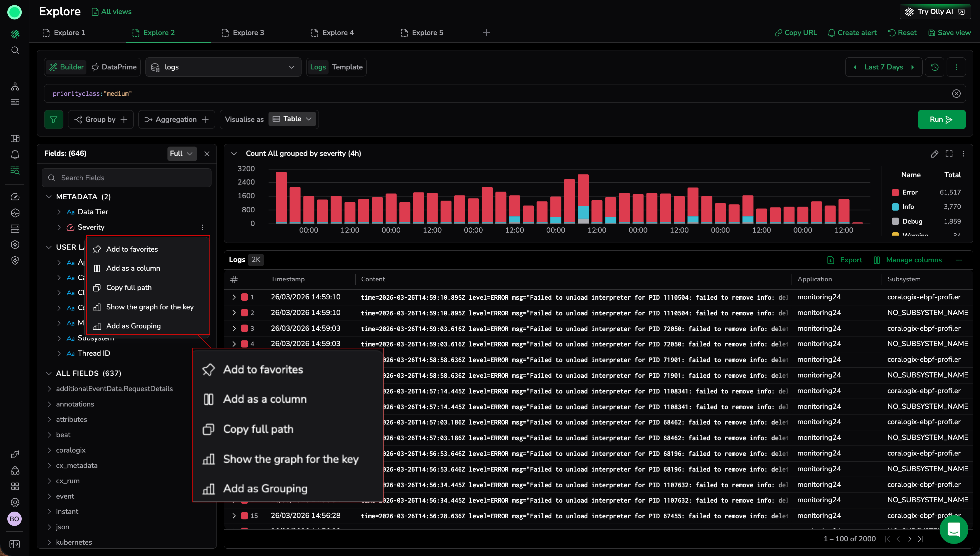The width and height of the screenshot is (980, 556).
Task: Toggle view to Template mode
Action: click(347, 67)
